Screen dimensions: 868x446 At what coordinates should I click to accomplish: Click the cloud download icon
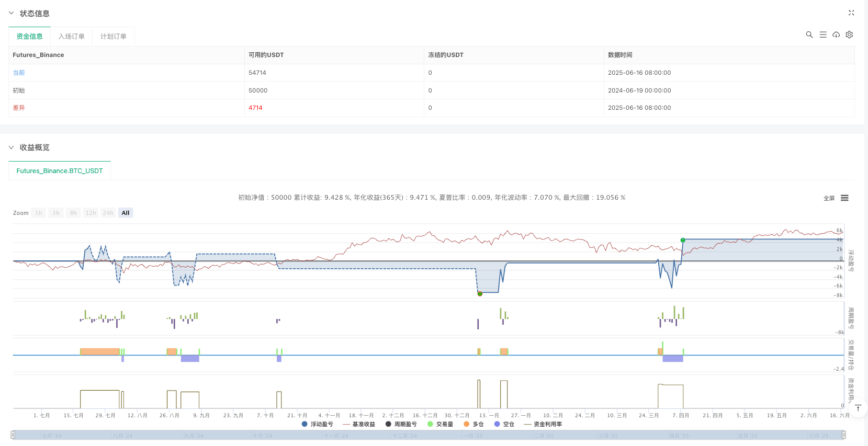pyautogui.click(x=836, y=35)
